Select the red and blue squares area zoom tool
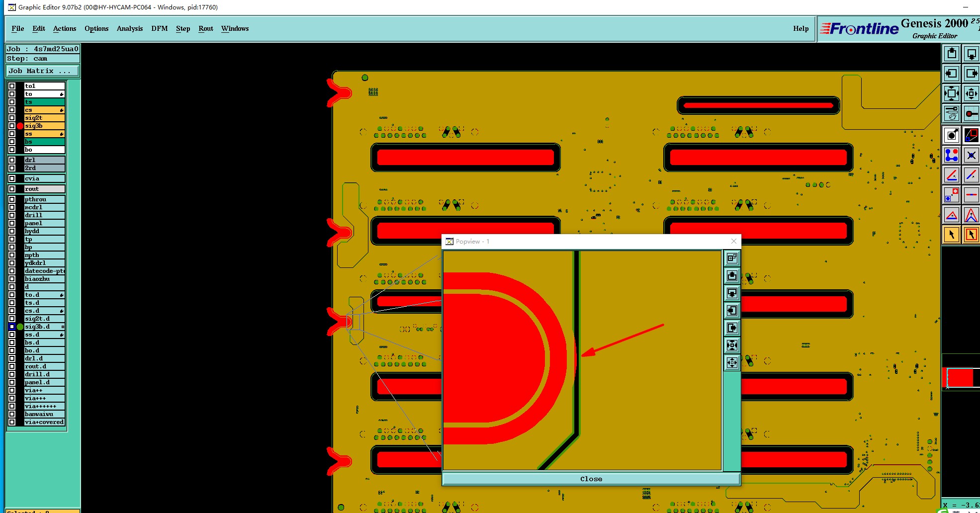Image resolution: width=980 pixels, height=513 pixels. [971, 135]
